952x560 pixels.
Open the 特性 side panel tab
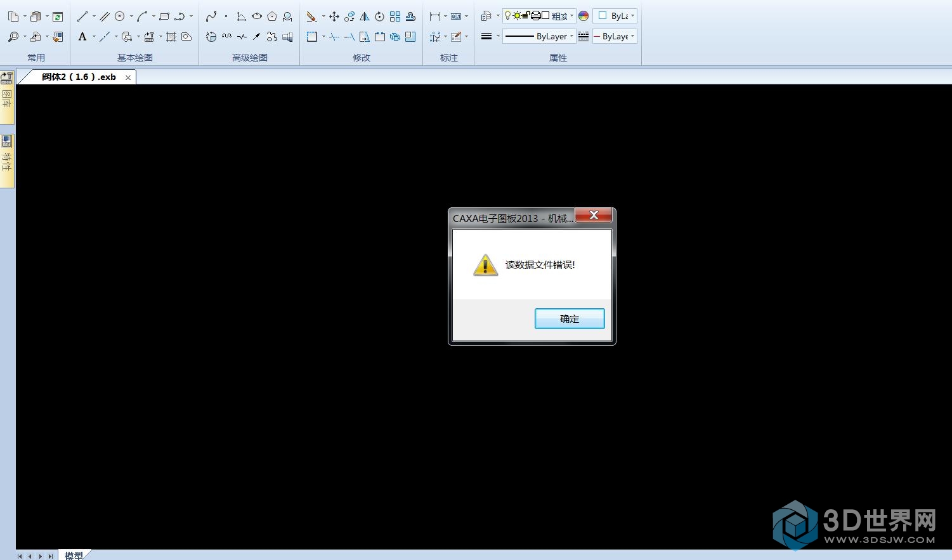point(7,161)
